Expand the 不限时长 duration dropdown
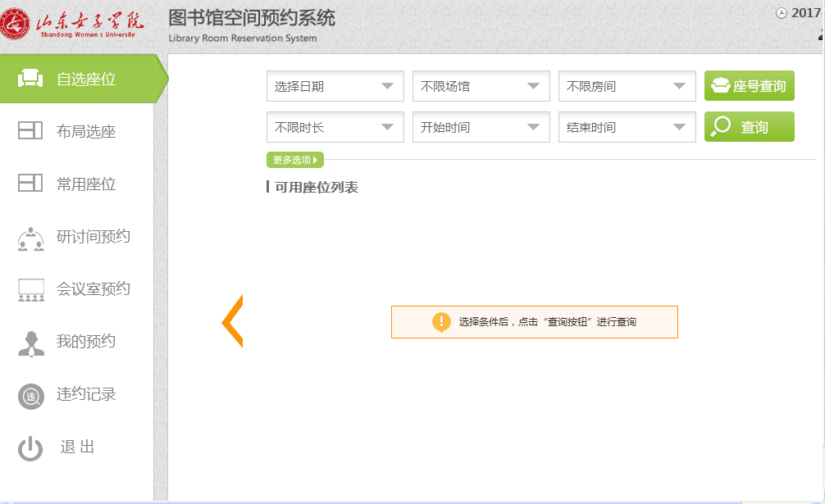 click(335, 127)
